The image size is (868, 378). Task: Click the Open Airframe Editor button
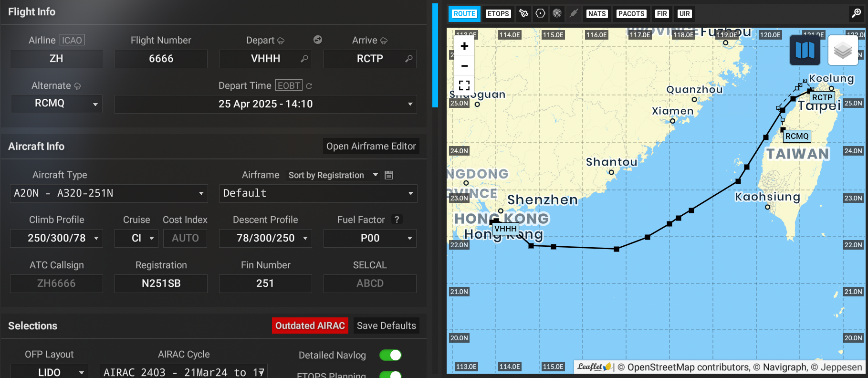point(371,147)
